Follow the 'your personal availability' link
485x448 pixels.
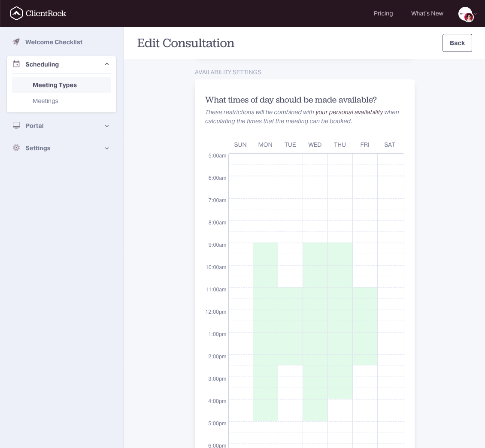(x=349, y=112)
